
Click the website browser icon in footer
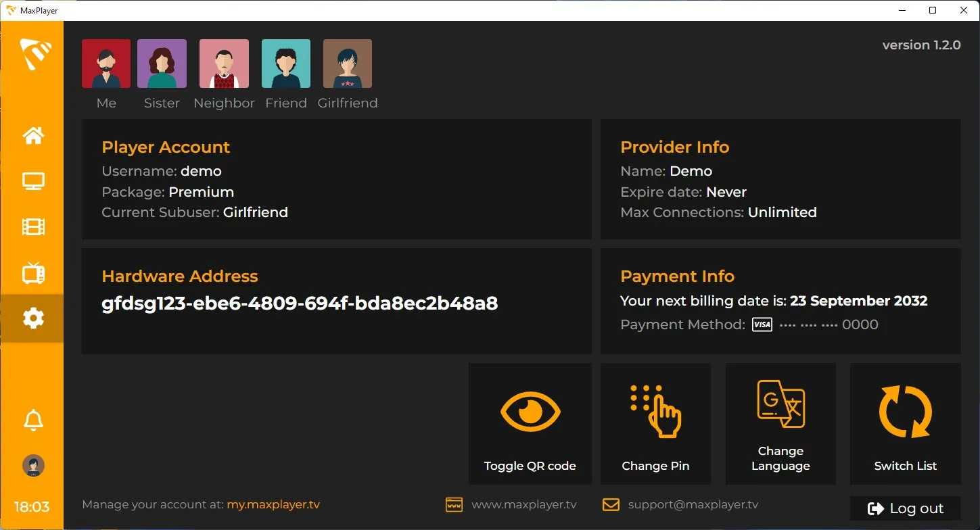click(x=454, y=504)
